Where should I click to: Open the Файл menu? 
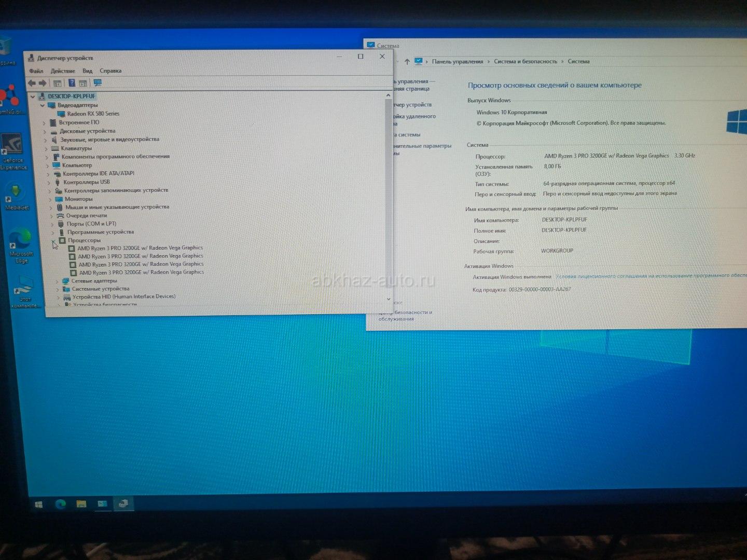click(36, 71)
